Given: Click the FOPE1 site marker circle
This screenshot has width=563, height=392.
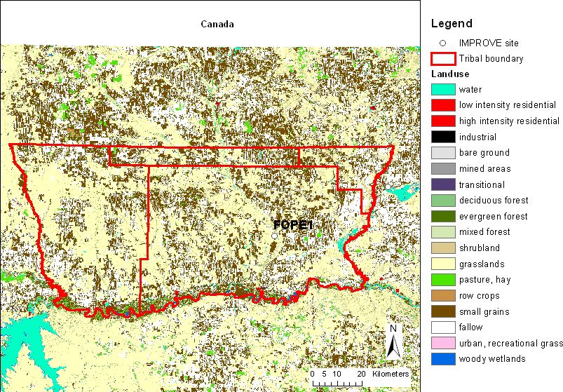Looking at the screenshot, I should (274, 236).
